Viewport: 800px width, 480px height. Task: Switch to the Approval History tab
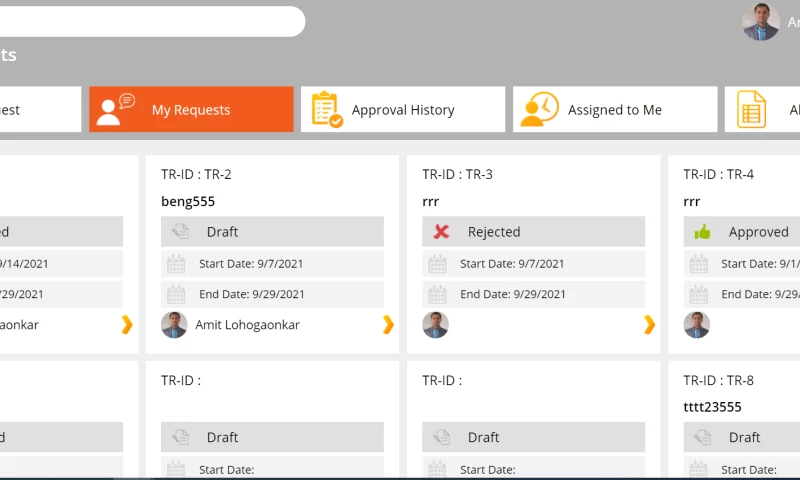point(403,109)
